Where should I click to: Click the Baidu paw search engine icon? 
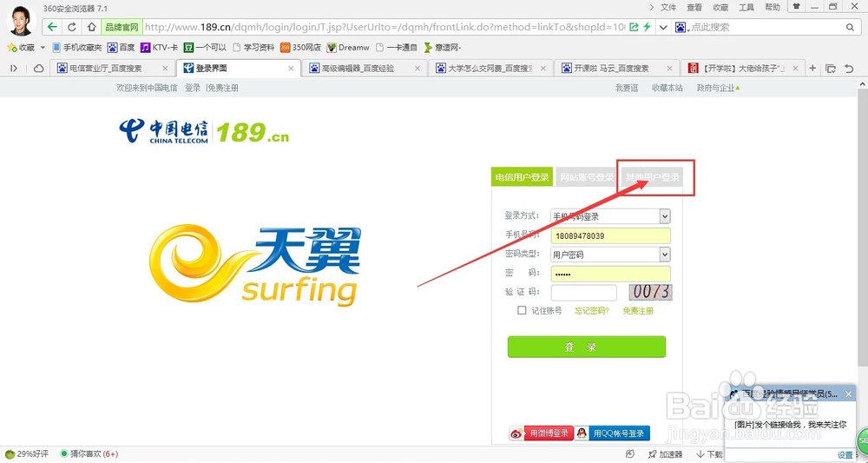pos(681,27)
